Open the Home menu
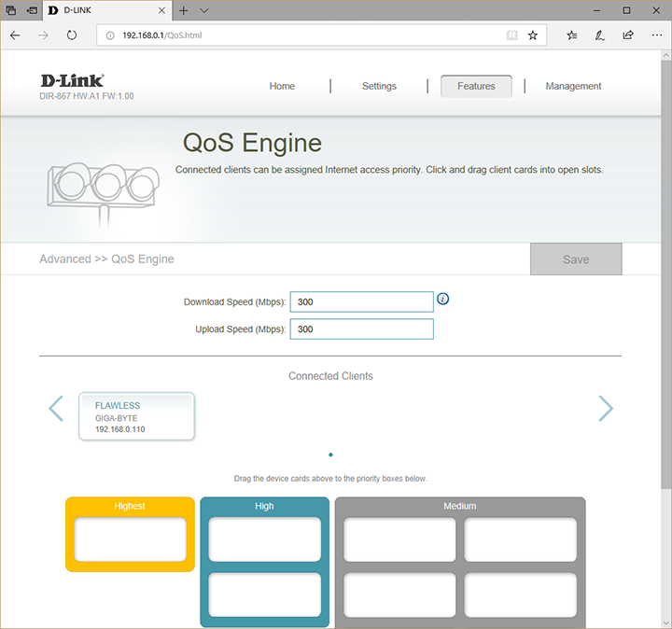This screenshot has height=629, width=672. (x=282, y=86)
